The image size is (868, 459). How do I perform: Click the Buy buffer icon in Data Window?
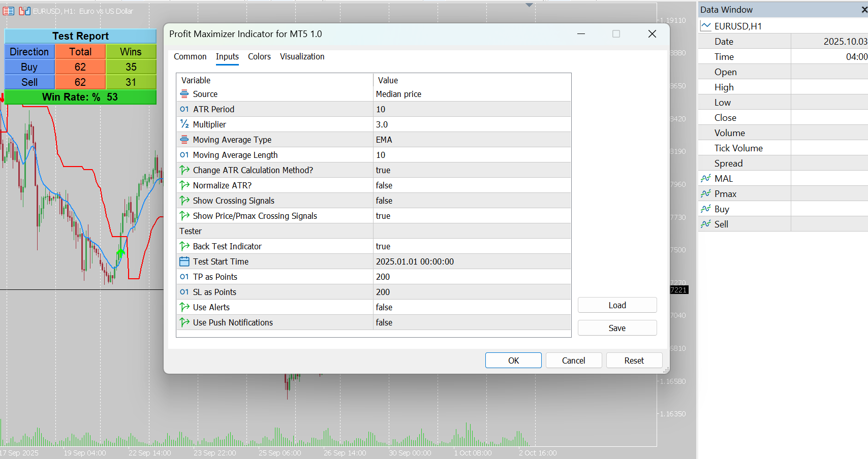706,209
